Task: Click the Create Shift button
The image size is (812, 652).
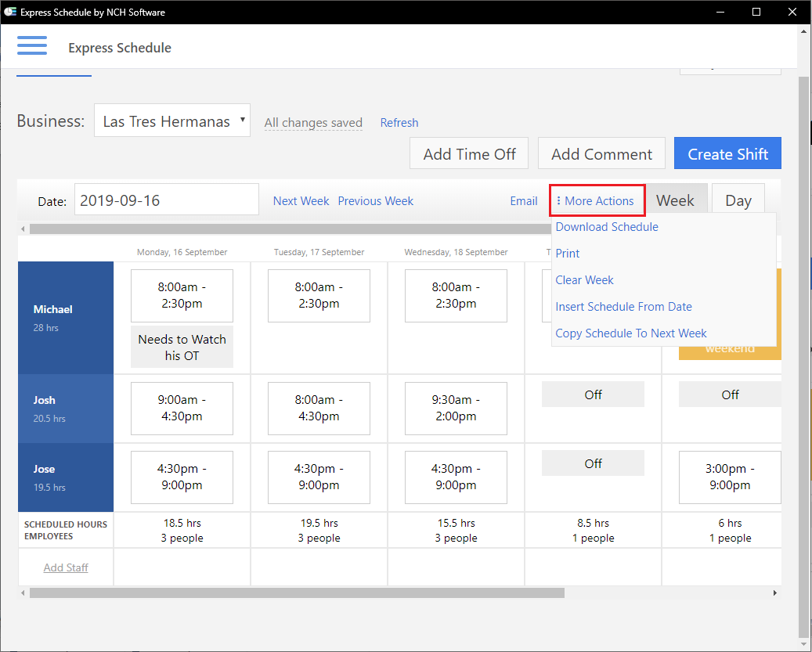Action: pyautogui.click(x=727, y=153)
